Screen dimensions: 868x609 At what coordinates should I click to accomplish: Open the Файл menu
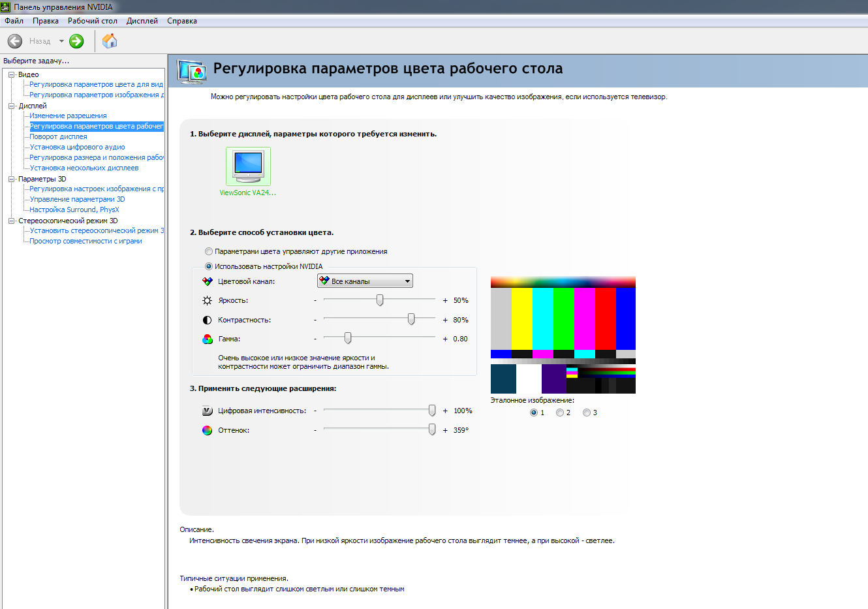(x=14, y=21)
